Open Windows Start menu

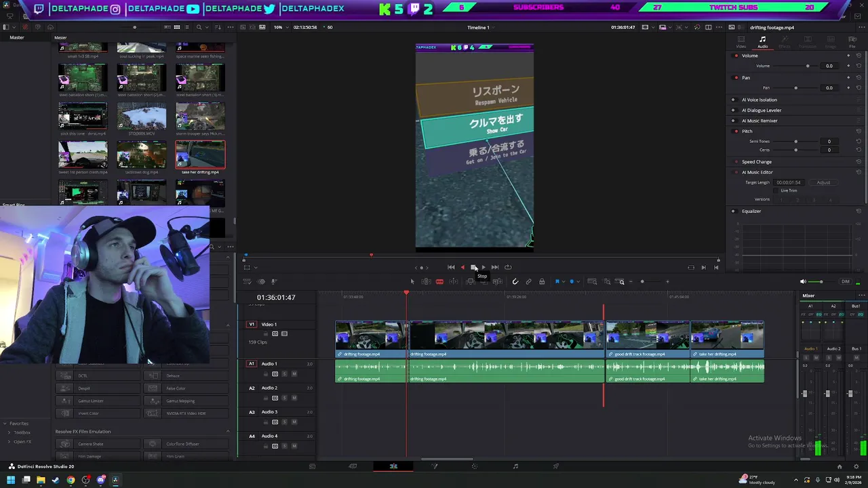(10, 480)
